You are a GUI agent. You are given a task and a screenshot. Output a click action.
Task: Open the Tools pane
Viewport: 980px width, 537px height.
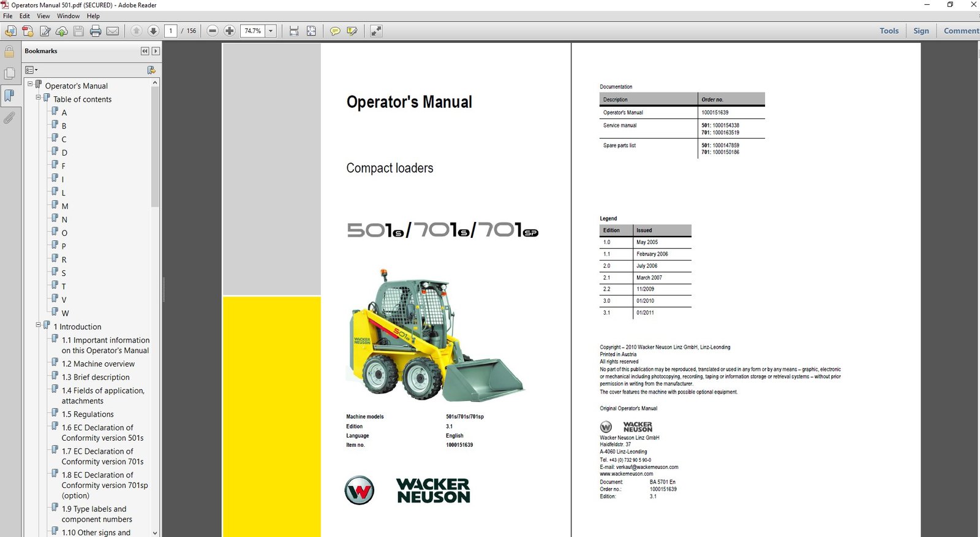click(889, 31)
